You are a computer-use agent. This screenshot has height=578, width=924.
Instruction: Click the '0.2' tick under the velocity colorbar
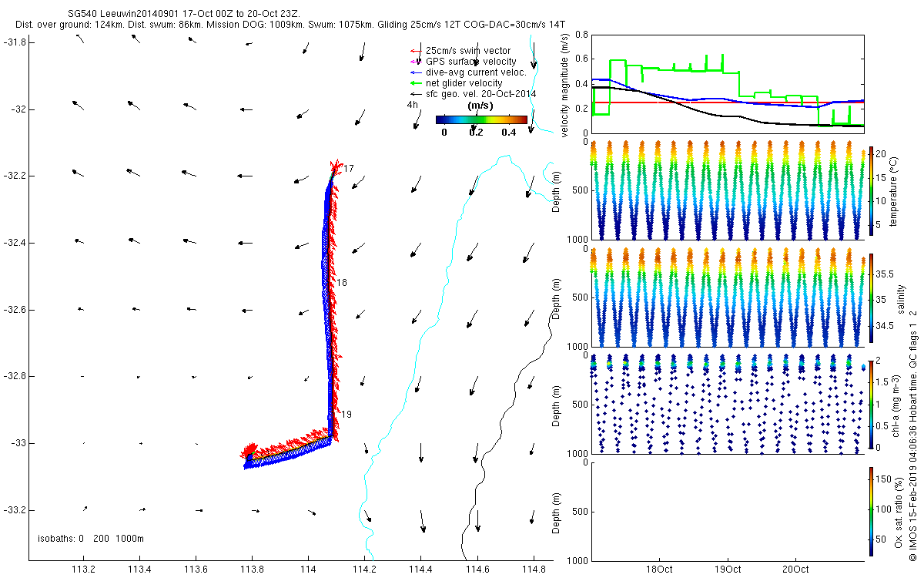[x=476, y=133]
